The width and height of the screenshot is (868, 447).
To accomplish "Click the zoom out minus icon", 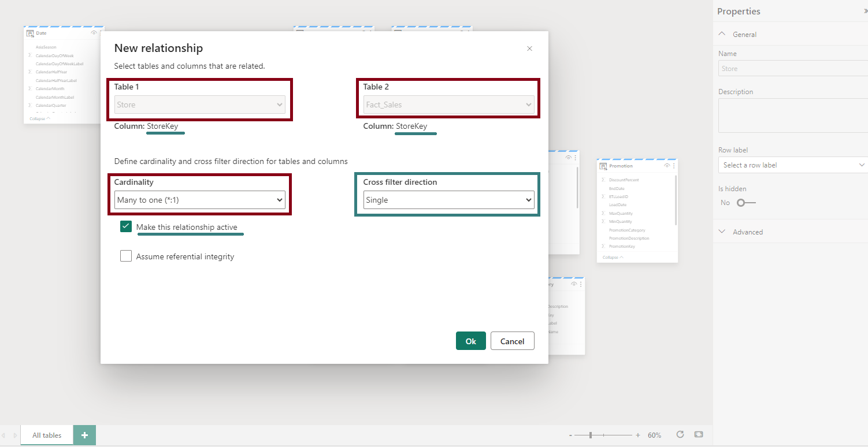I will pyautogui.click(x=570, y=435).
